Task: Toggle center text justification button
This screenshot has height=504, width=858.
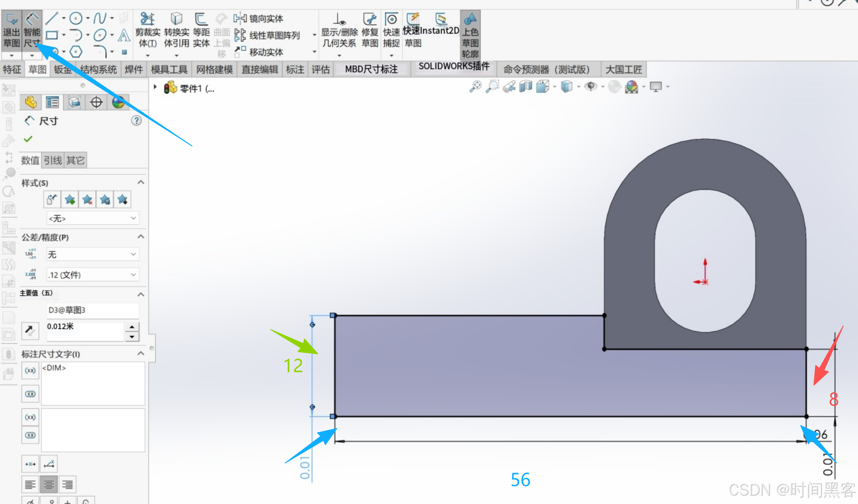Action: [x=49, y=485]
